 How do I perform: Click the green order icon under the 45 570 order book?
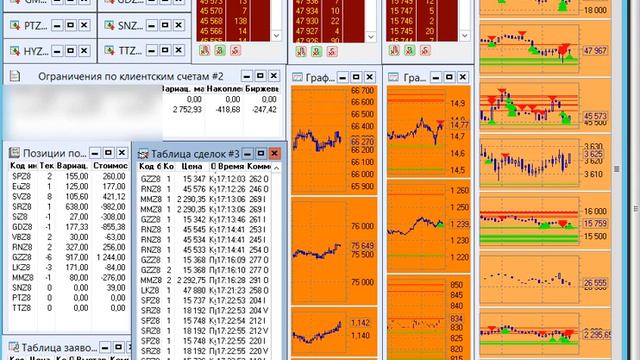[220, 51]
